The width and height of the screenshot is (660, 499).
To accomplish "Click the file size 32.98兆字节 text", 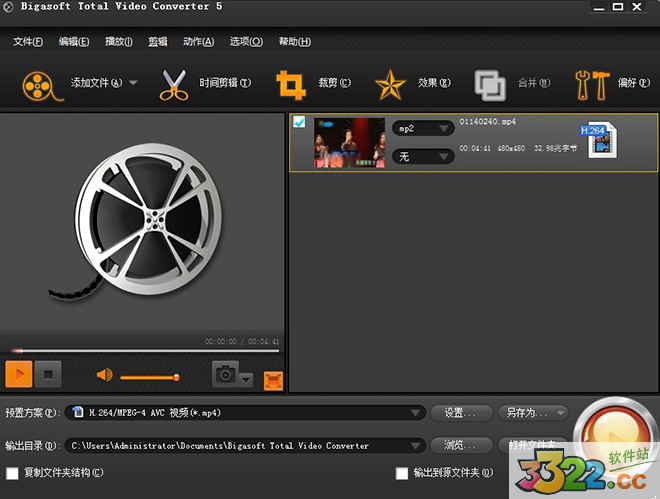I will 555,149.
